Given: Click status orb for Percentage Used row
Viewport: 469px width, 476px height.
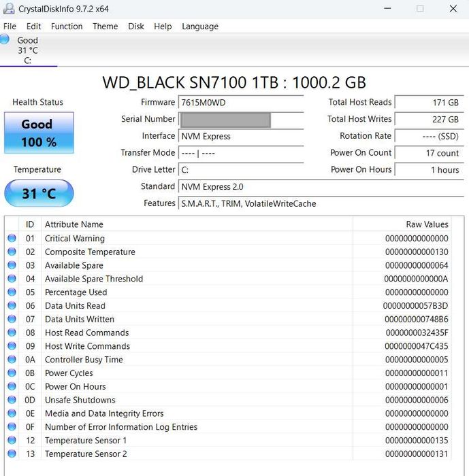Looking at the screenshot, I should pos(12,292).
